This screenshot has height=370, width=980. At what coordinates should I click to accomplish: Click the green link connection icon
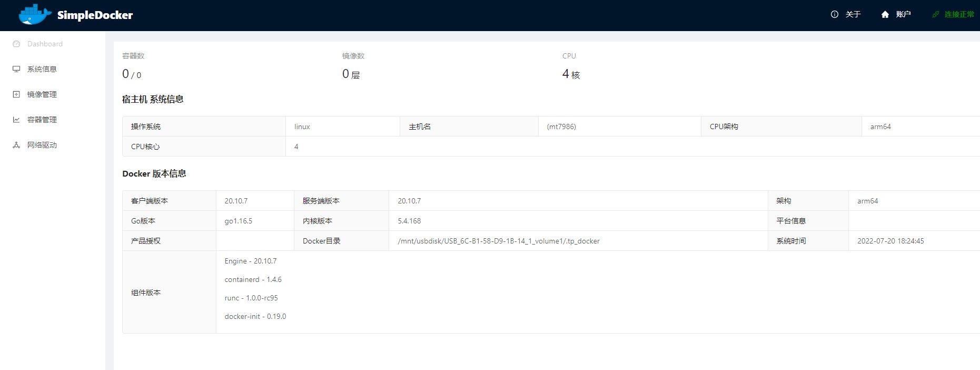point(935,14)
